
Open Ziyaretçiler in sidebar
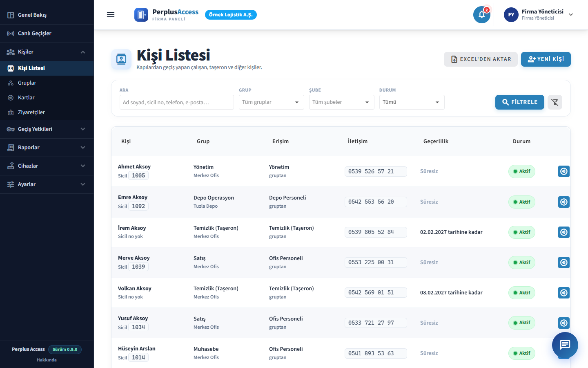[47, 112]
